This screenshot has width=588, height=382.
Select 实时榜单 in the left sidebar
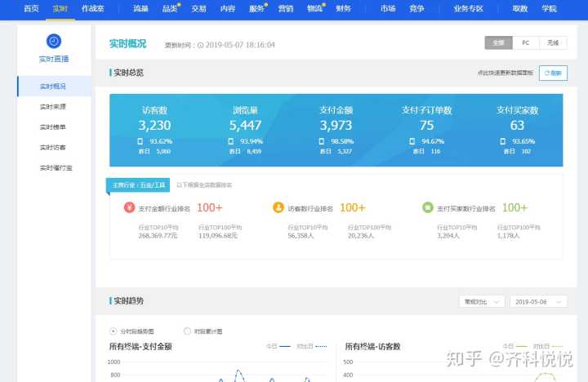(x=53, y=127)
